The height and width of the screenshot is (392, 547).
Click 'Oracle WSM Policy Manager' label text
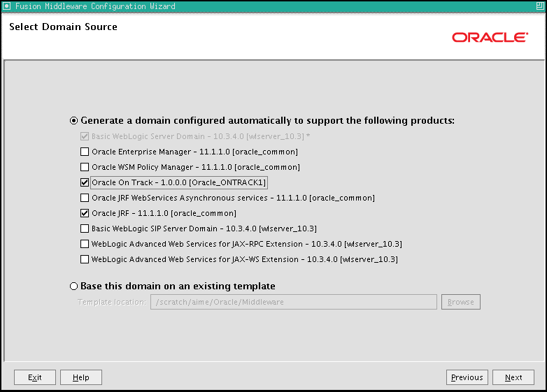[x=196, y=167]
